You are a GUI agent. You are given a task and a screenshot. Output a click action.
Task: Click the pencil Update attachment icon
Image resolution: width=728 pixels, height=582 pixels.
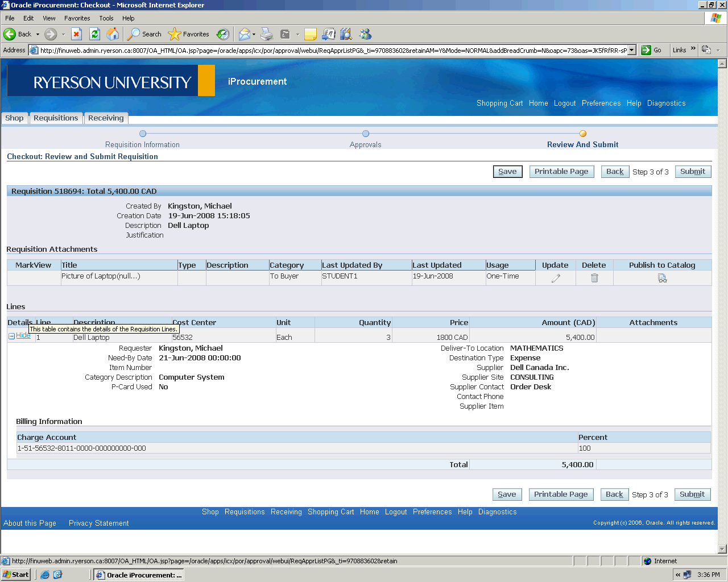[556, 278]
